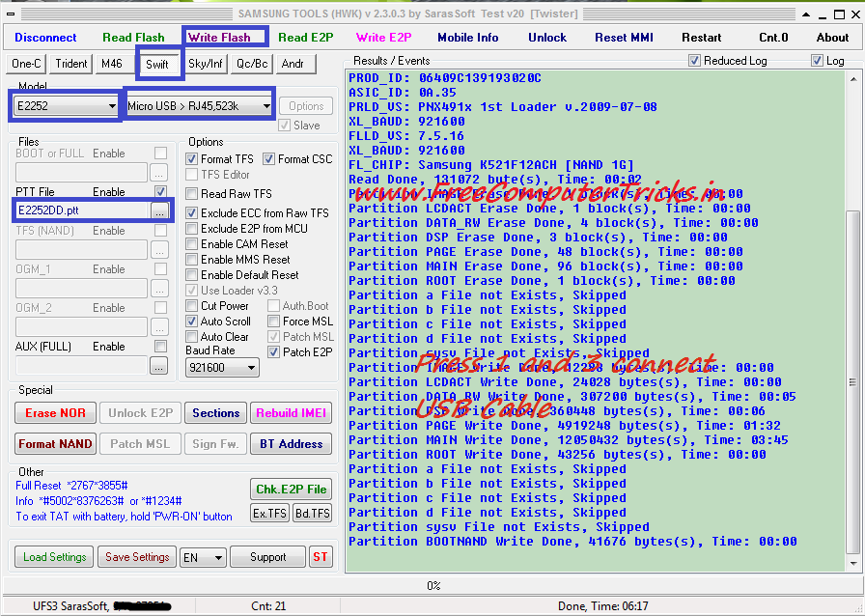865x616 pixels.
Task: Toggle the Format CSC checkbox
Action: tap(268, 159)
